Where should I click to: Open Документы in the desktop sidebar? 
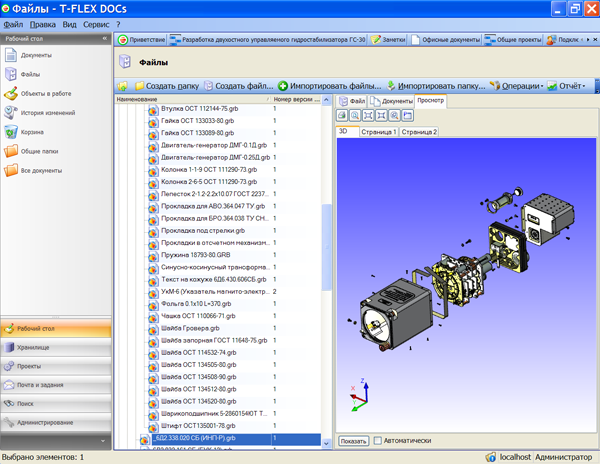(29, 55)
